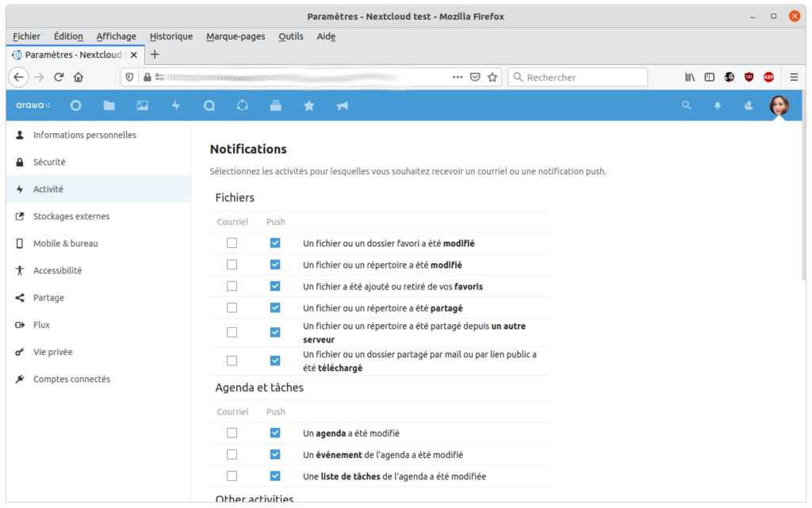Open Mobile & bureau settings

click(98, 243)
